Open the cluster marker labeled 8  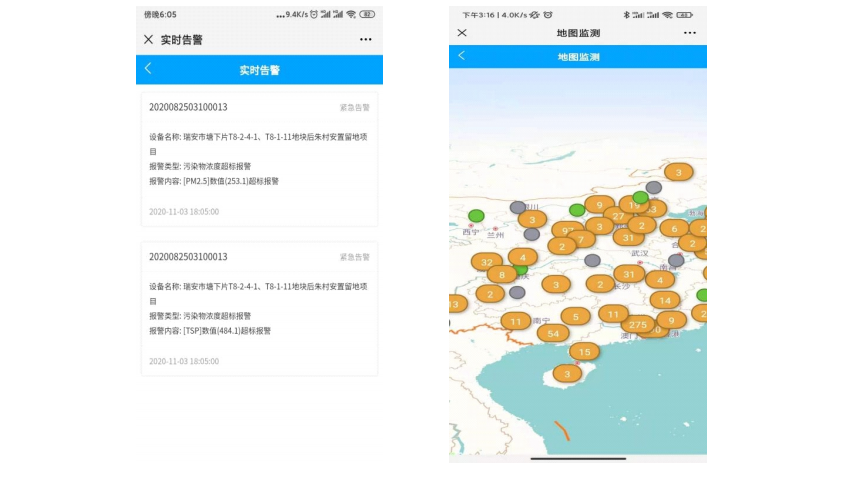[x=502, y=274]
